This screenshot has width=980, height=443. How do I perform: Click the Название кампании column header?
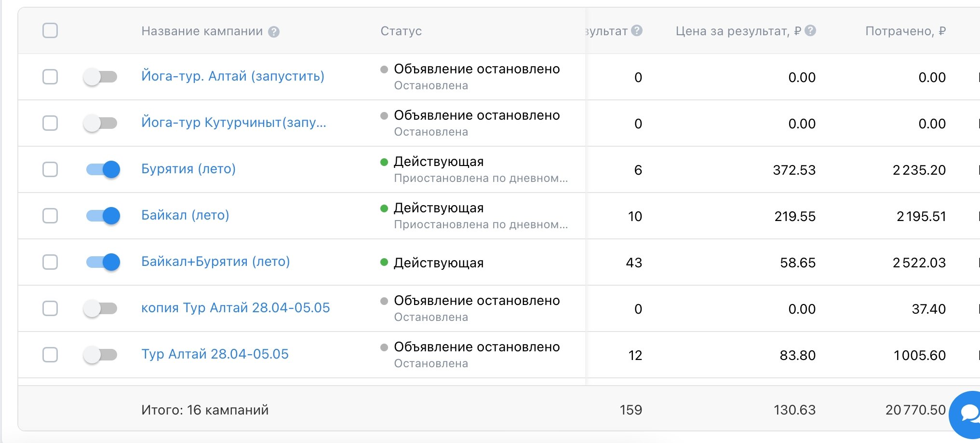201,31
